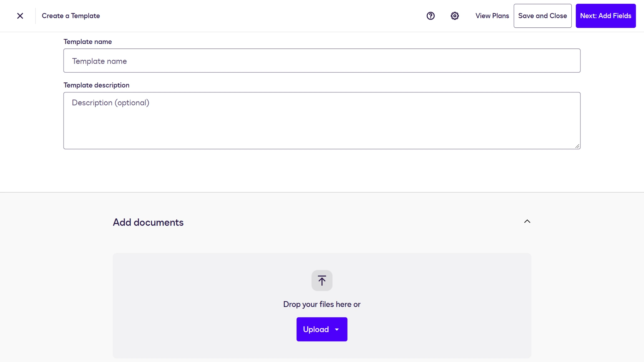Open the settings gear icon

click(x=455, y=16)
